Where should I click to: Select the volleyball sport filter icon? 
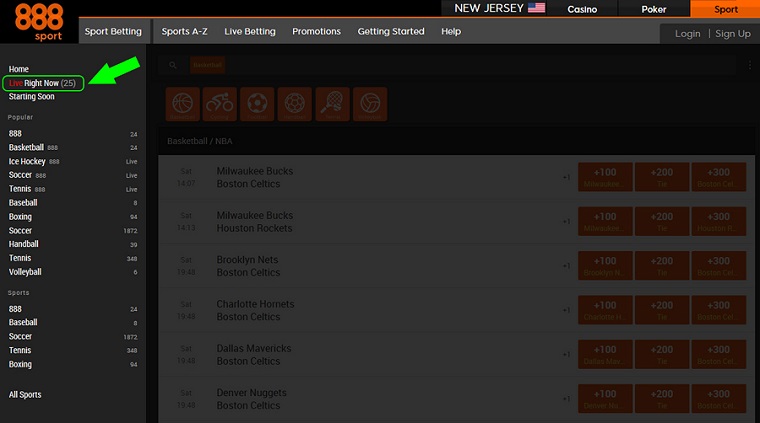[x=369, y=104]
